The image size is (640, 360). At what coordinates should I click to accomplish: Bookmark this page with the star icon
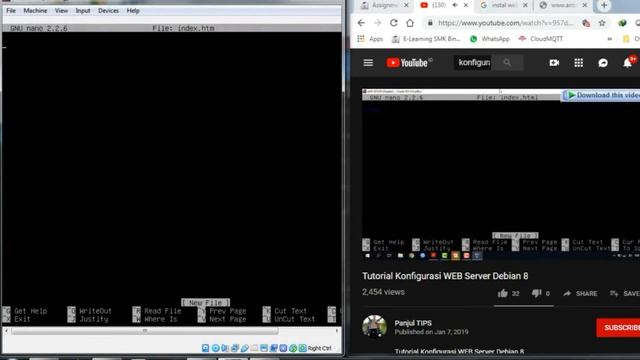(x=602, y=23)
